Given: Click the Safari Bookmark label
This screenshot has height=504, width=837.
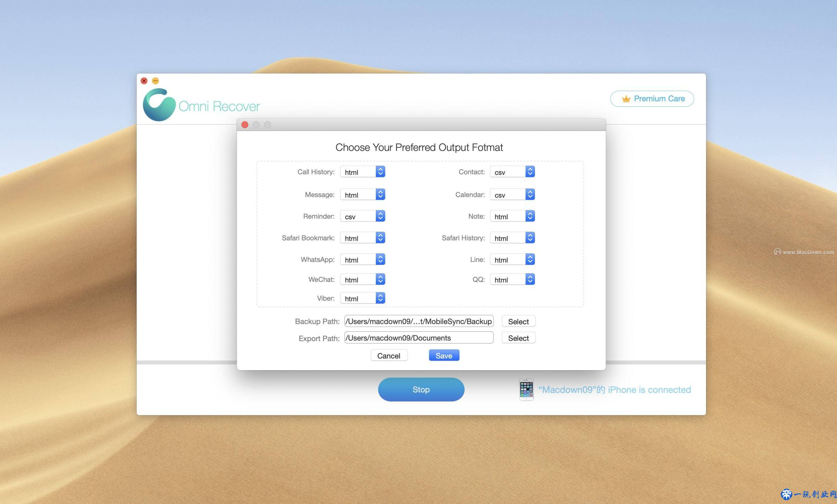Looking at the screenshot, I should click(x=308, y=238).
